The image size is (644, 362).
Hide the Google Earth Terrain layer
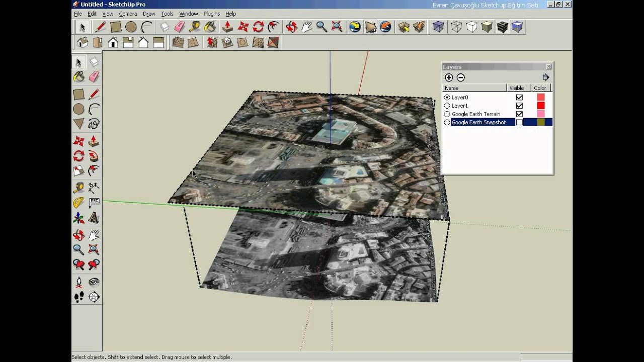[519, 114]
